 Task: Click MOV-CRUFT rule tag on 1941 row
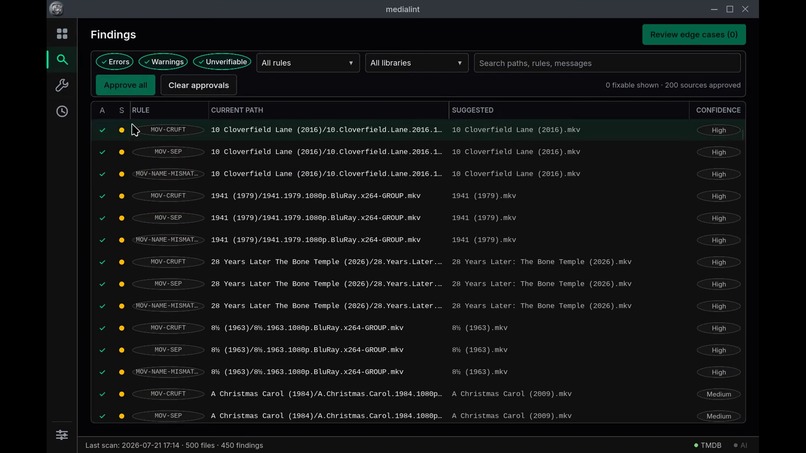(x=168, y=196)
